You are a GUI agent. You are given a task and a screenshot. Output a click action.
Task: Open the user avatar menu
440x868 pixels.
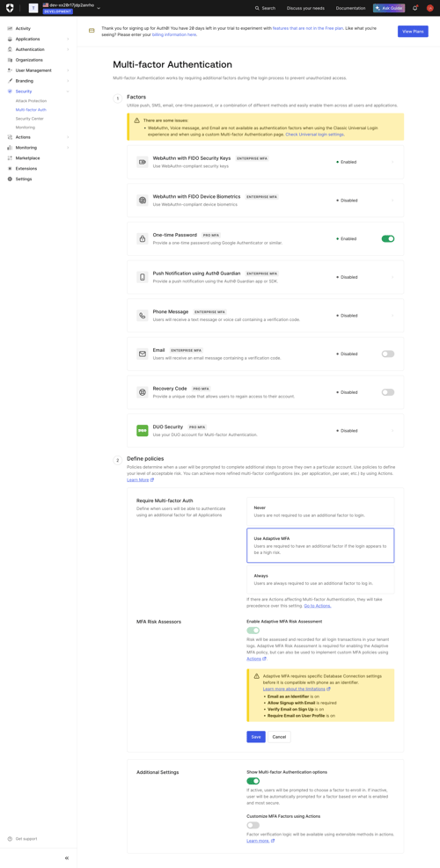[x=429, y=8]
